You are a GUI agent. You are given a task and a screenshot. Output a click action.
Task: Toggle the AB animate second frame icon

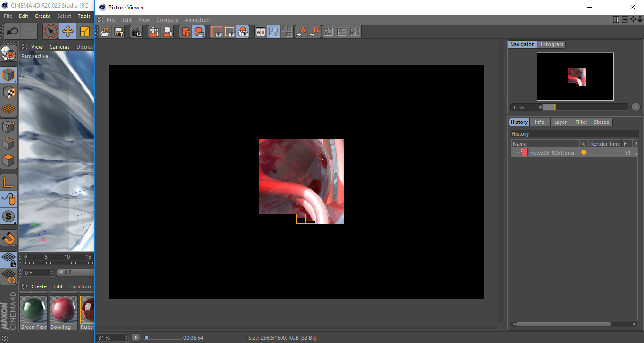[x=273, y=32]
